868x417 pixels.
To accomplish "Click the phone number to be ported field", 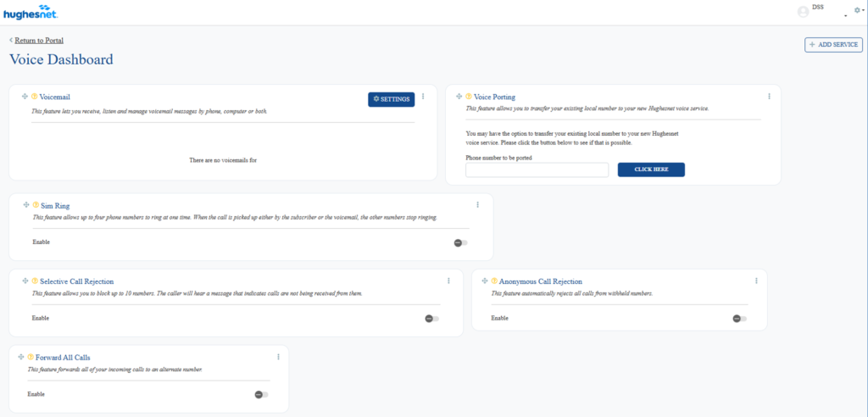I will (x=537, y=170).
